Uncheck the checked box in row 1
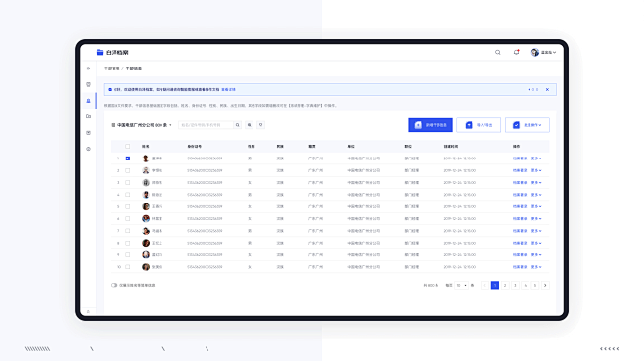The width and height of the screenshot is (644, 361). pos(128,158)
